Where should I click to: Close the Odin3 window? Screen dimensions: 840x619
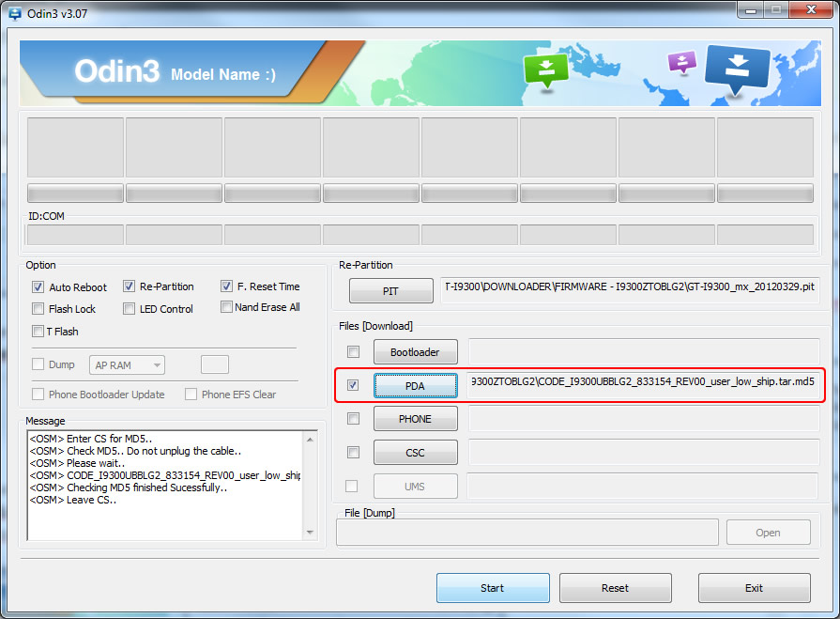point(811,9)
